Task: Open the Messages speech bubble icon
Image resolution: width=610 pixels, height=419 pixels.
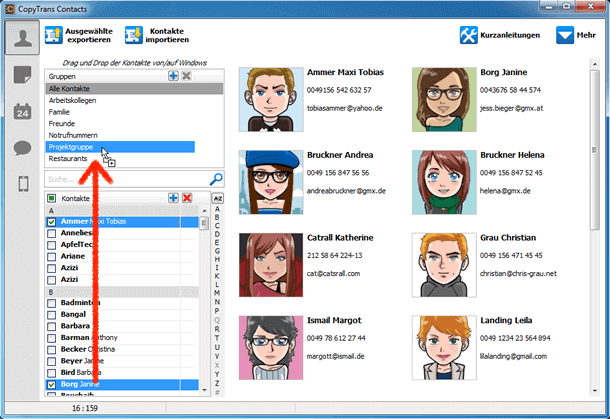Action: (x=23, y=148)
